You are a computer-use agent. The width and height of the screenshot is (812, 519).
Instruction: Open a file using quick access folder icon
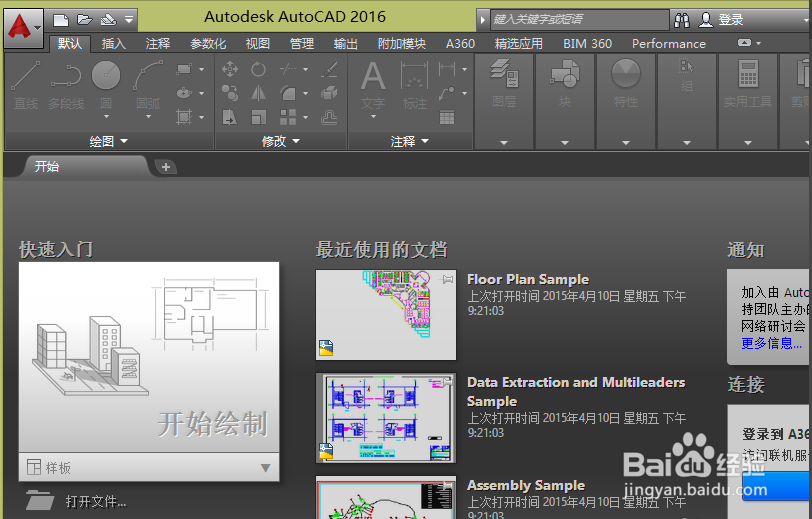(x=84, y=20)
